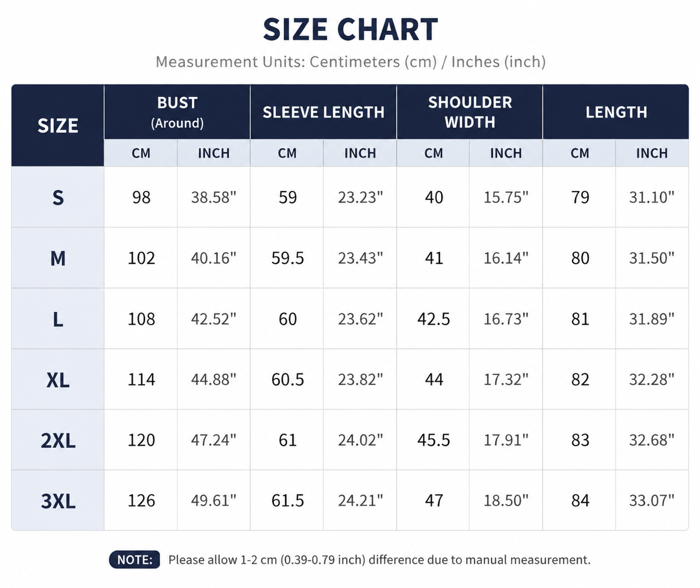
Task: Select the 2XL size row label
Action: point(58,440)
